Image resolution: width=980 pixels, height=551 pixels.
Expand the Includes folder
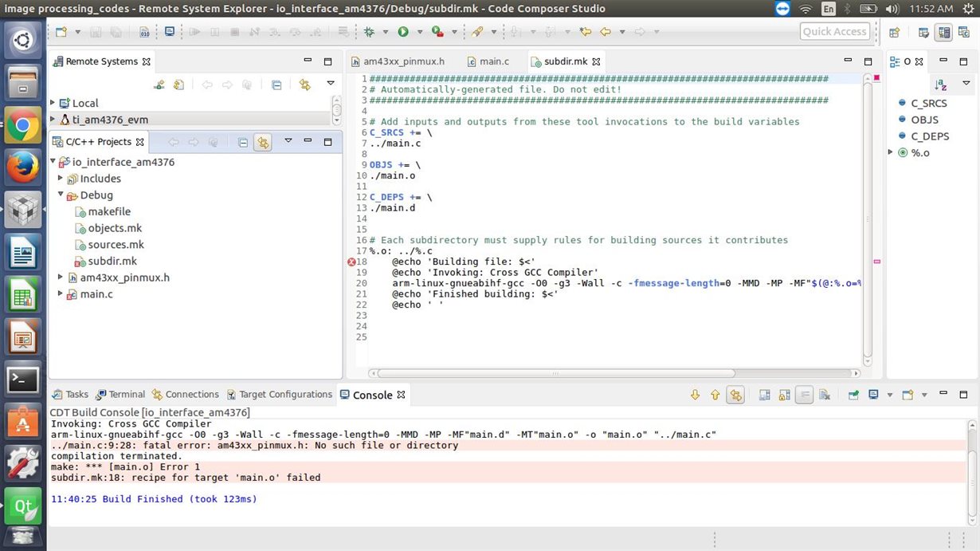[61, 179]
